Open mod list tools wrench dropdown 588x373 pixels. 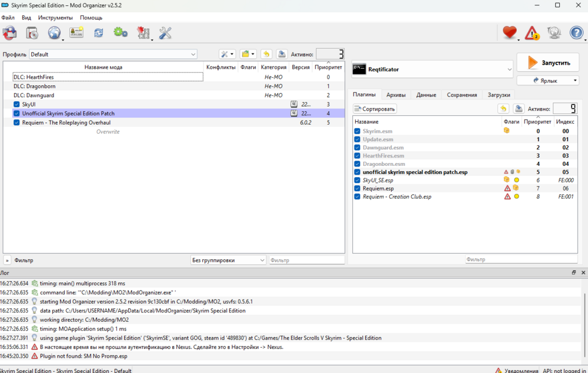[x=227, y=54]
